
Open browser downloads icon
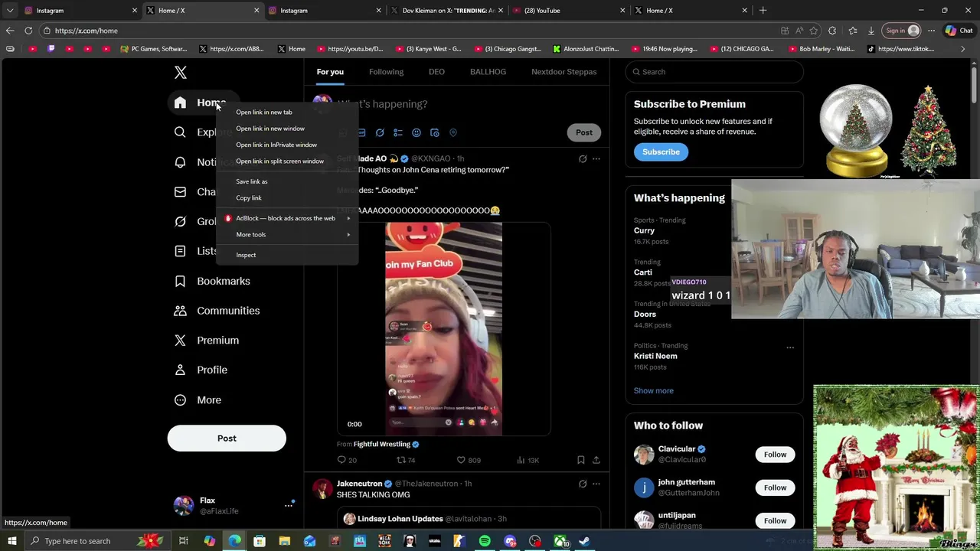point(871,31)
